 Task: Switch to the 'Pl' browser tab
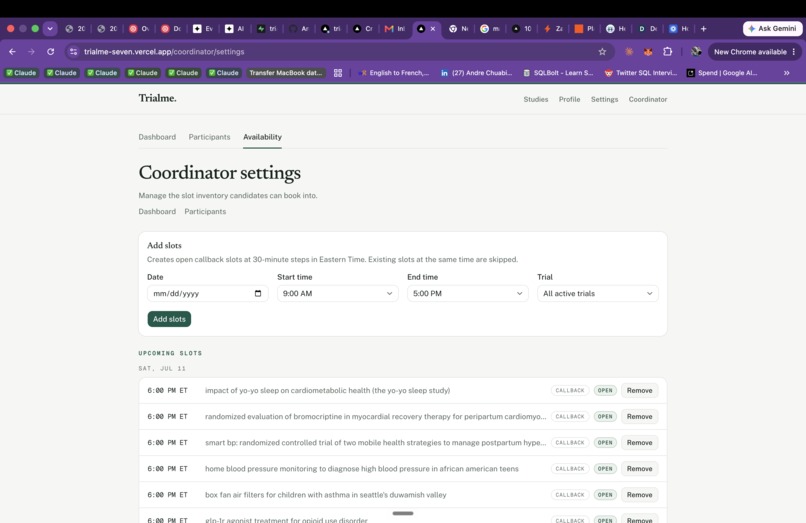584,29
